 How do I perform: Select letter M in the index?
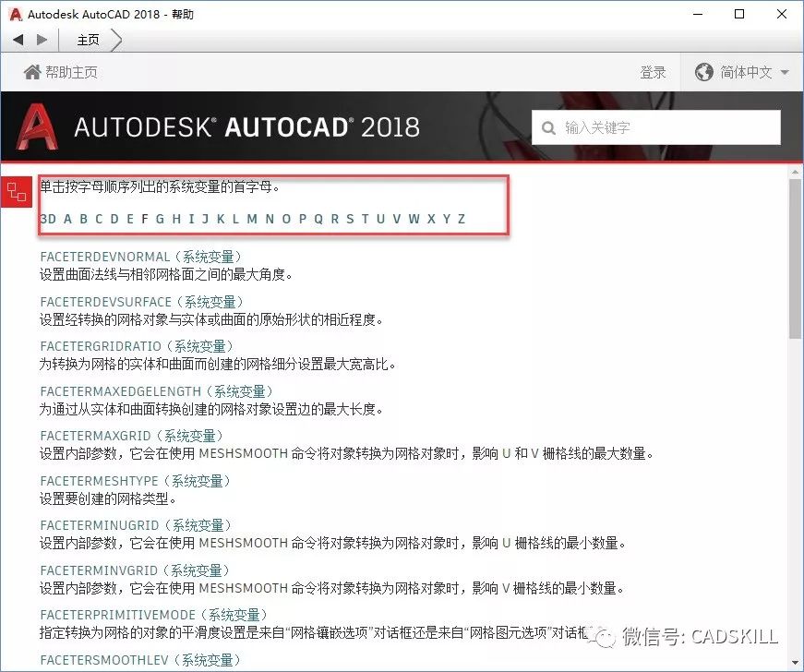point(252,219)
